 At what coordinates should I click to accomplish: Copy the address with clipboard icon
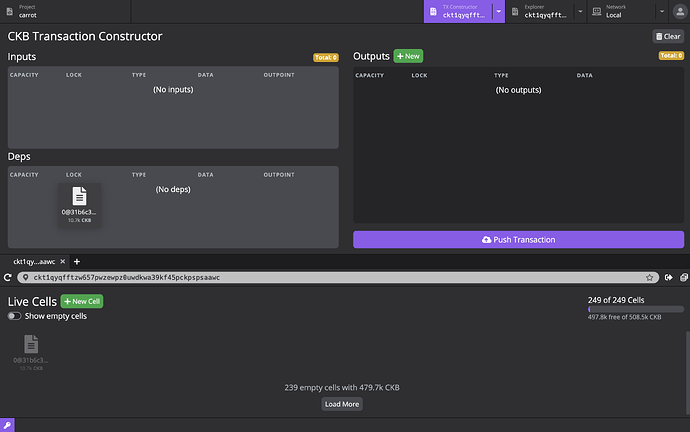684,277
